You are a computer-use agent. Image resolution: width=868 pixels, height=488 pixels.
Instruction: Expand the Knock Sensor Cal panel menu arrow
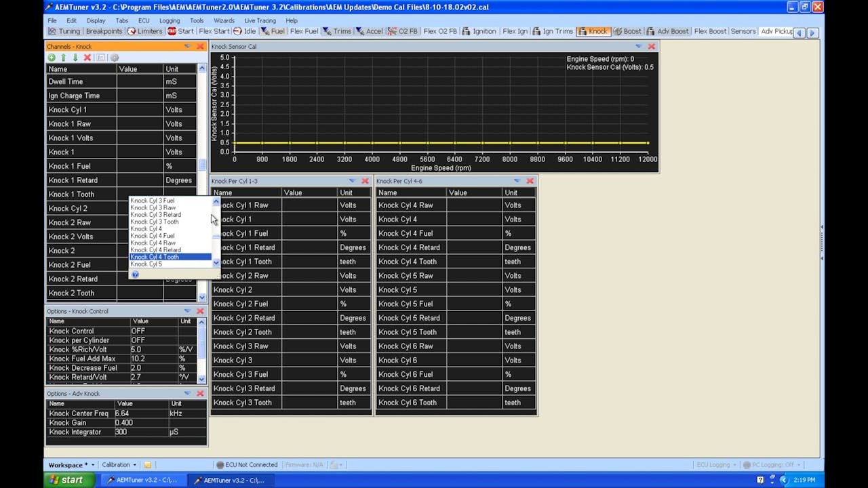pos(638,46)
